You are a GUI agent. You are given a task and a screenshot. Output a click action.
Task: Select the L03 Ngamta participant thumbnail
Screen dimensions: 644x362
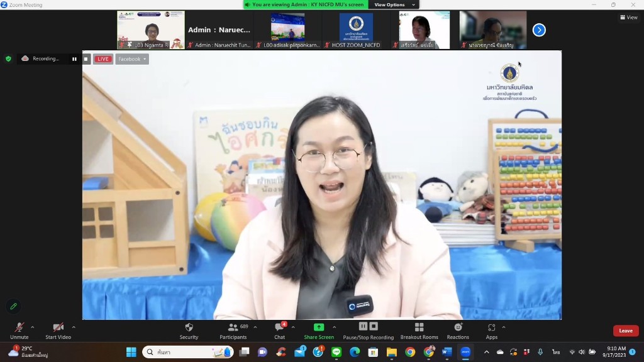tap(151, 30)
